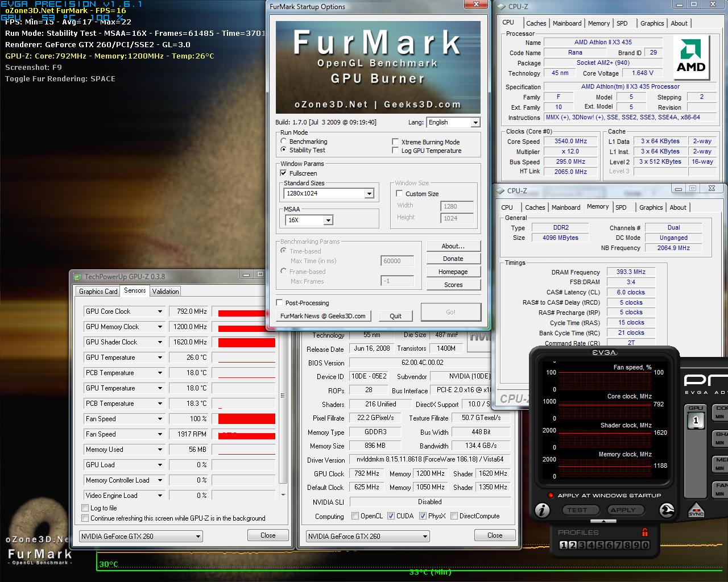Open the FurMark Homepage button
The width and height of the screenshot is (728, 582).
(453, 272)
